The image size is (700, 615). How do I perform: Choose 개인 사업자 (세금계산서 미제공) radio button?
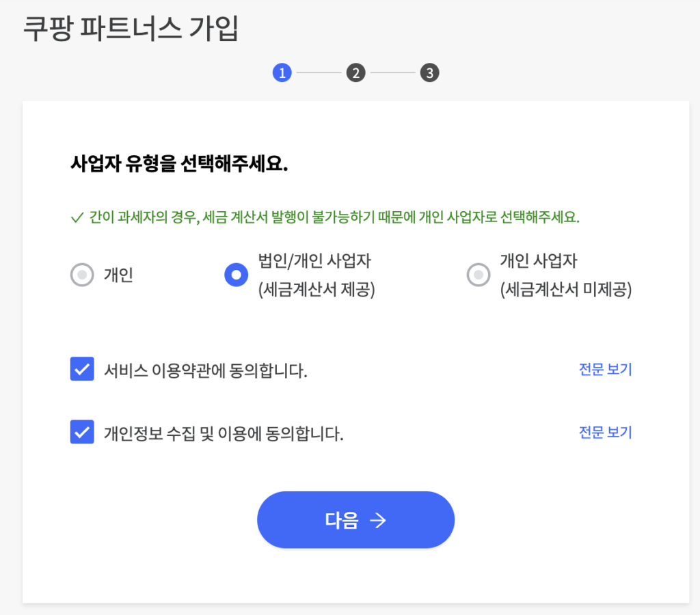(x=478, y=275)
